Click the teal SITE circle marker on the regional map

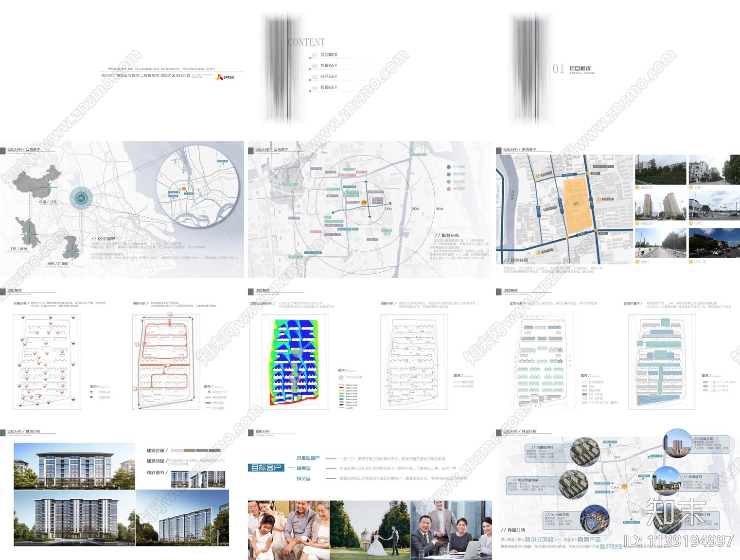(x=81, y=198)
